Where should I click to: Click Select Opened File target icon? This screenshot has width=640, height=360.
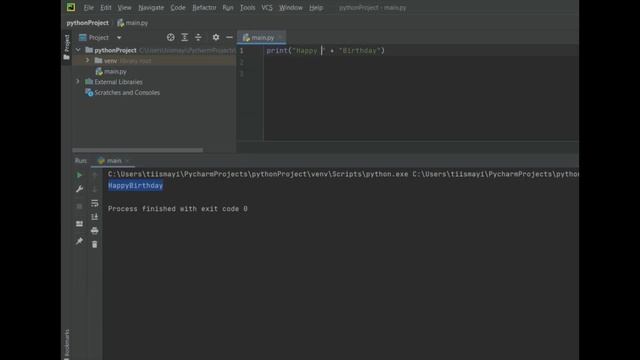click(x=171, y=38)
